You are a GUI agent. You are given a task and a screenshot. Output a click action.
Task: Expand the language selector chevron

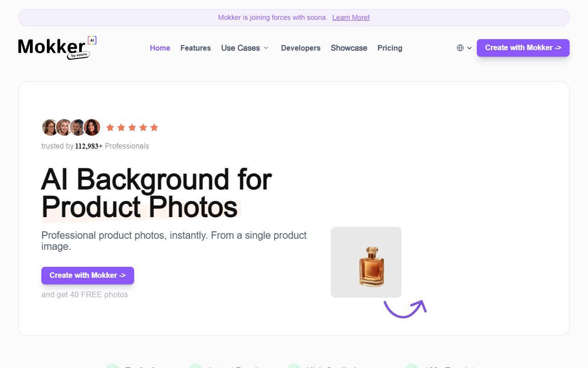[x=469, y=48]
